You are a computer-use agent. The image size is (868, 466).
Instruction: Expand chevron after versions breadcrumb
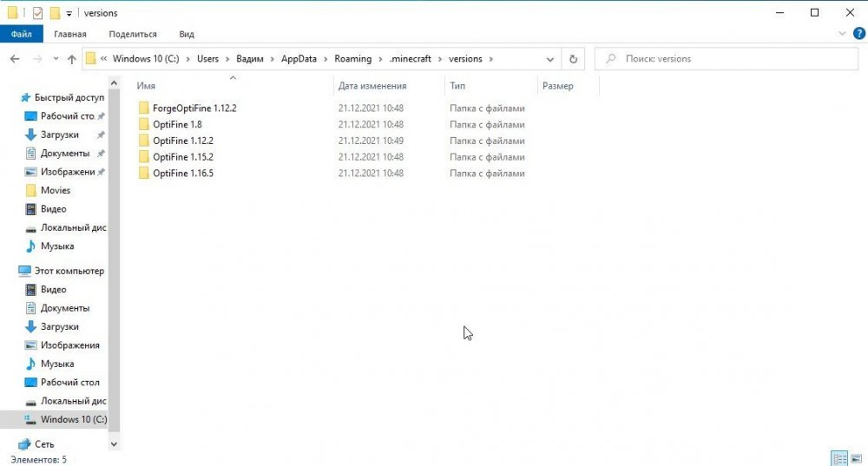491,59
